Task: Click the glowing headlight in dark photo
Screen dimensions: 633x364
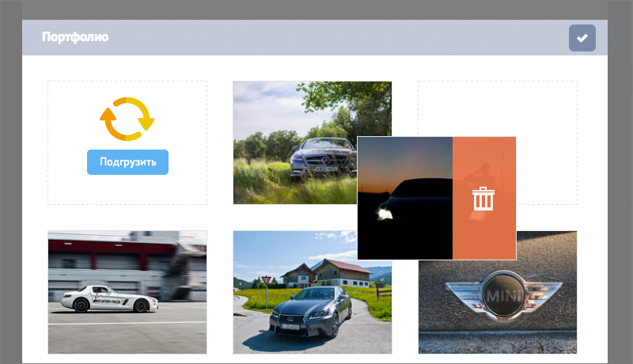Action: coord(385,213)
